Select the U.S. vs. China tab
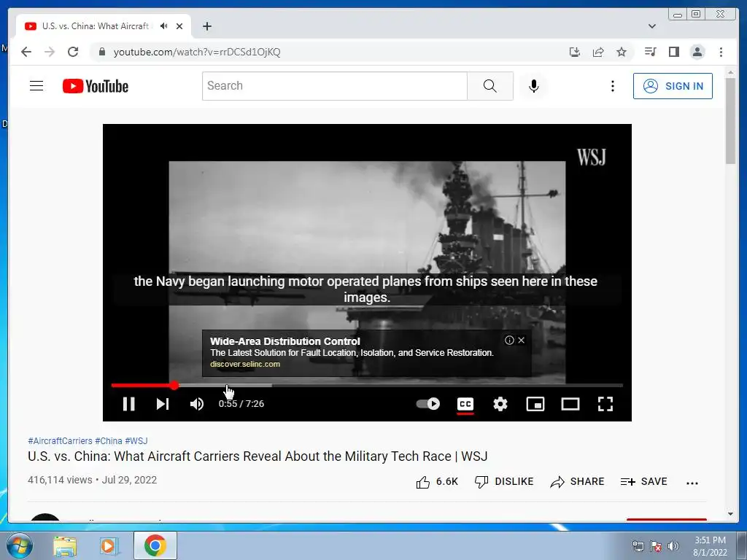 pyautogui.click(x=104, y=26)
